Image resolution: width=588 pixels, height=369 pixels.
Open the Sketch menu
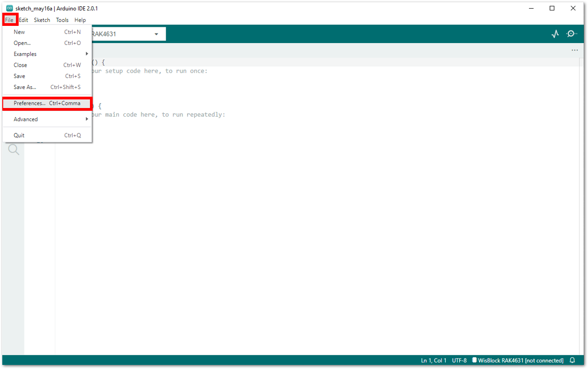tap(42, 20)
